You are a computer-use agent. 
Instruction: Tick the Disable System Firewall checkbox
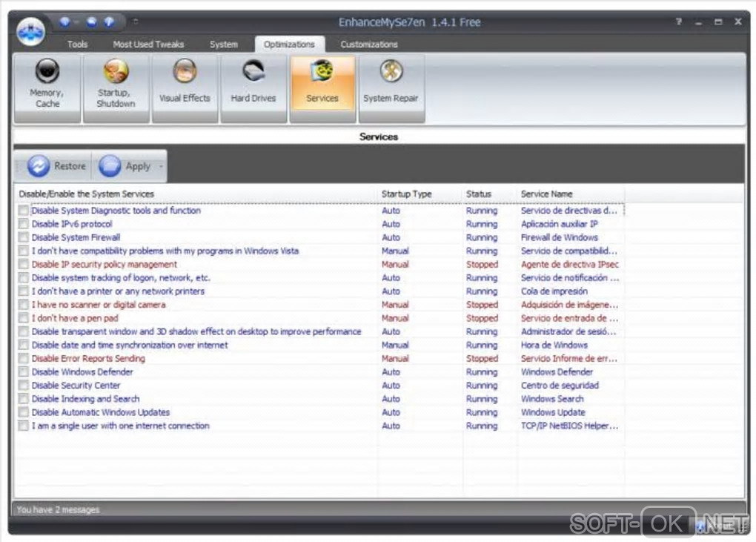tap(23, 237)
